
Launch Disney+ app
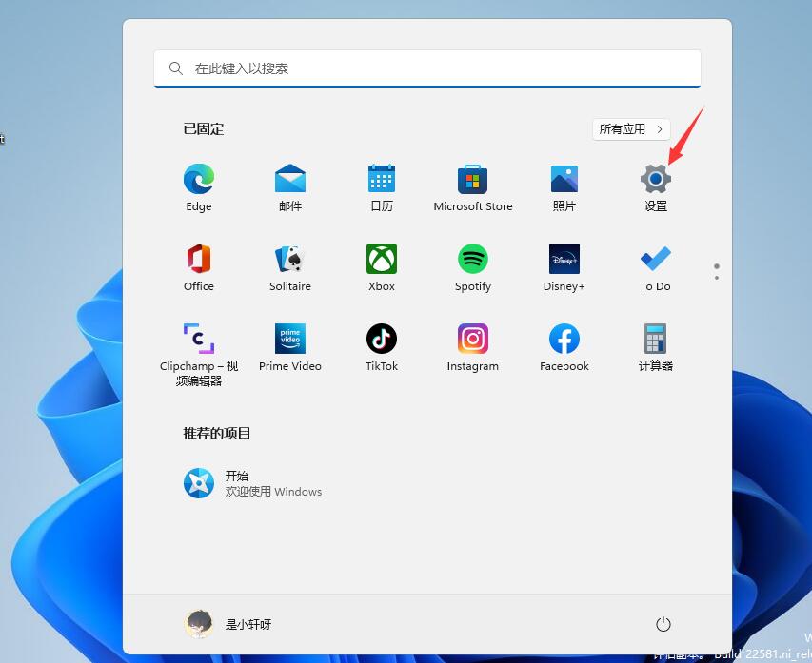click(x=564, y=259)
